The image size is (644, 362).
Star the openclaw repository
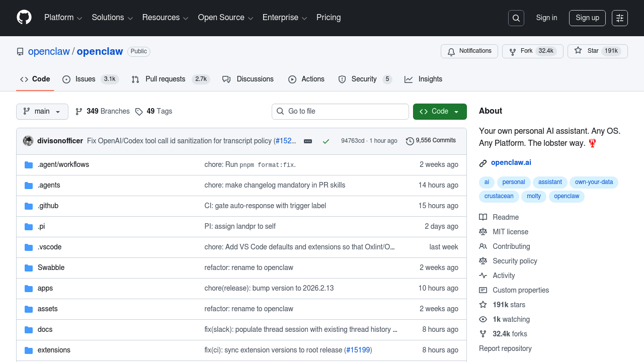pos(597,51)
